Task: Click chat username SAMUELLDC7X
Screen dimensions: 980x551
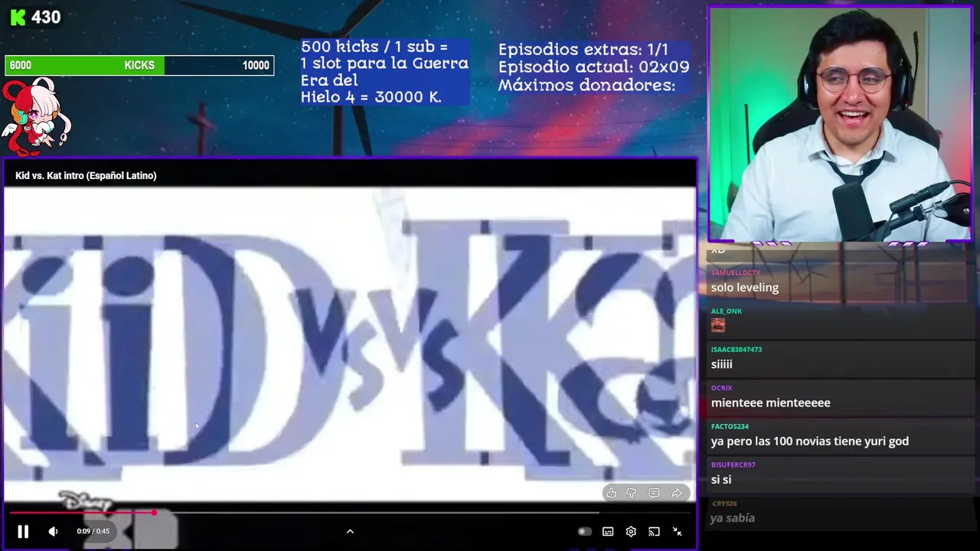Action: [736, 272]
